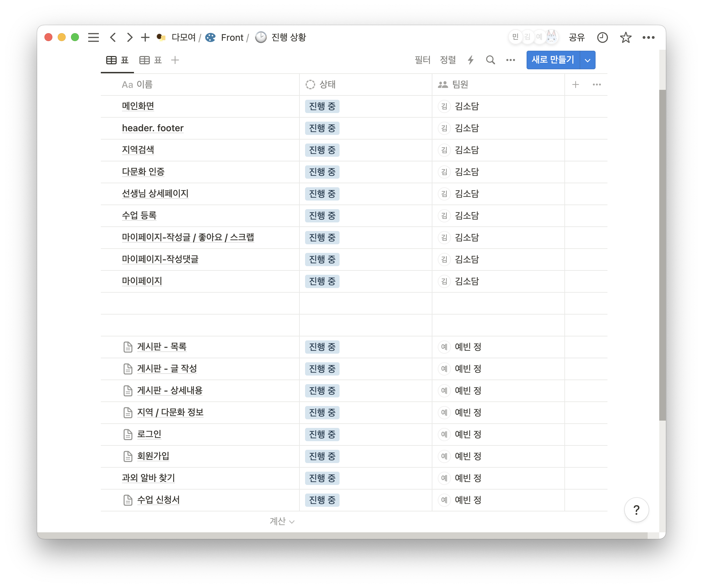Viewport: 703px width, 588px height.
Task: Click the 수업 신청서 page icon
Action: 128,500
